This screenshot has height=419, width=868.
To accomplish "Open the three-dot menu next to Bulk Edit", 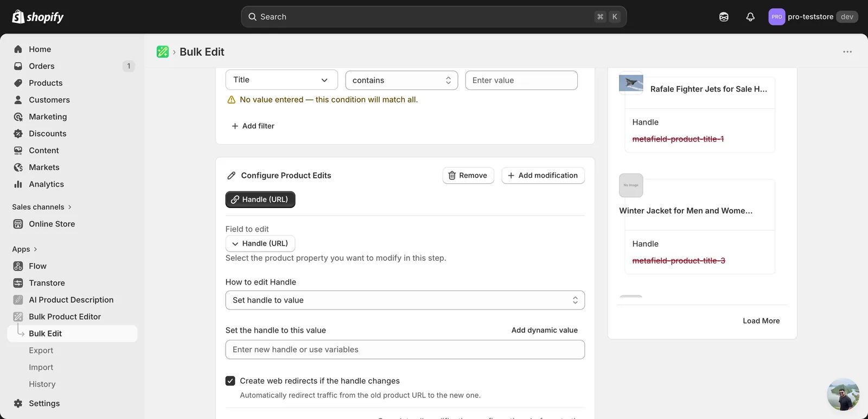I will coord(847,51).
